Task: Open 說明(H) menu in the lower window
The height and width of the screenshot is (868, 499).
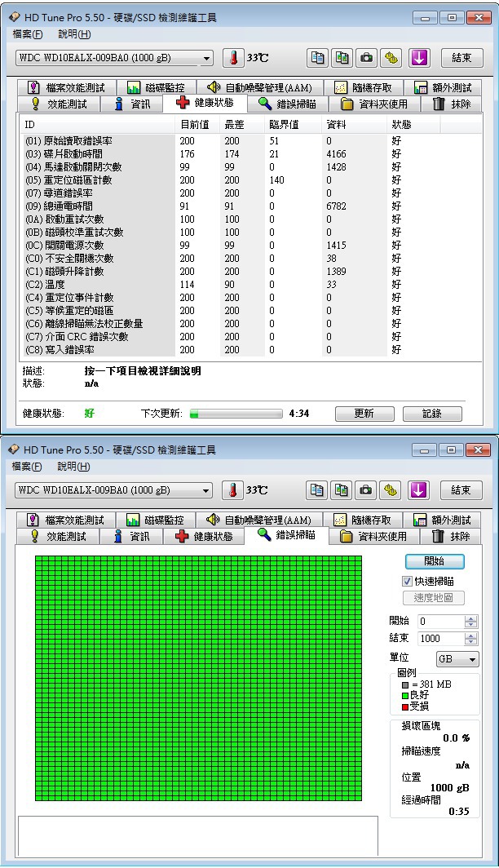Action: tap(73, 467)
